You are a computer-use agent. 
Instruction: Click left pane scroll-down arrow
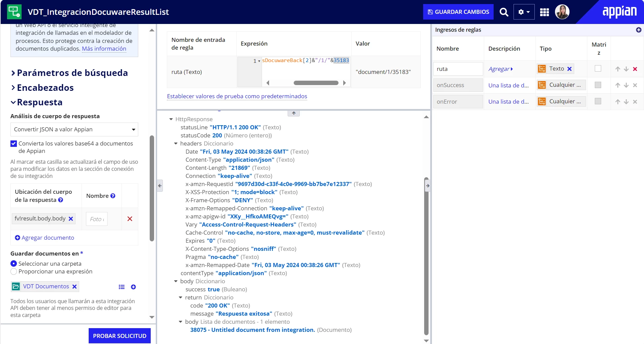tap(152, 317)
